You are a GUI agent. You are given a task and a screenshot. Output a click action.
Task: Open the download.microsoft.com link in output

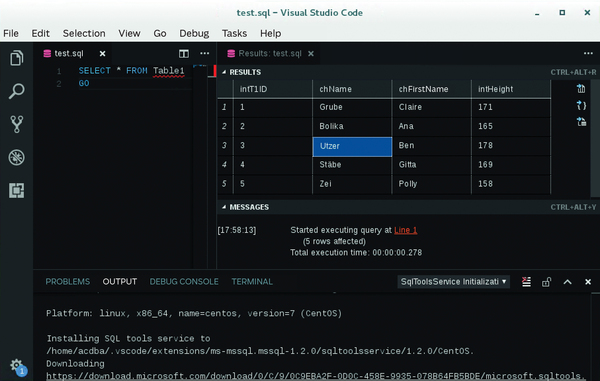[316, 376]
